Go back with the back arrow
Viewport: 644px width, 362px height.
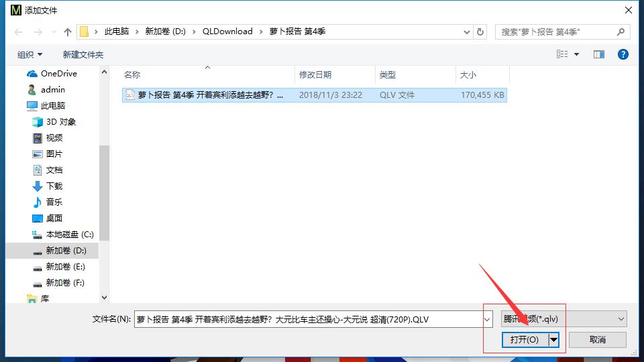(x=19, y=32)
